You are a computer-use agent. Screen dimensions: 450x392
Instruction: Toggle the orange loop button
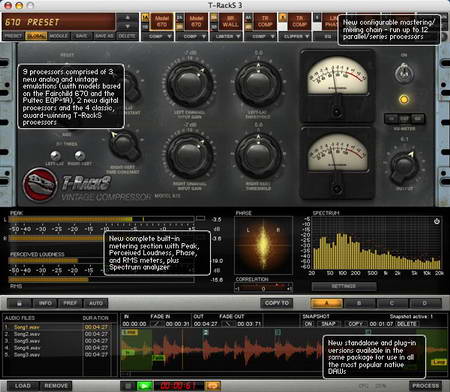click(x=213, y=386)
